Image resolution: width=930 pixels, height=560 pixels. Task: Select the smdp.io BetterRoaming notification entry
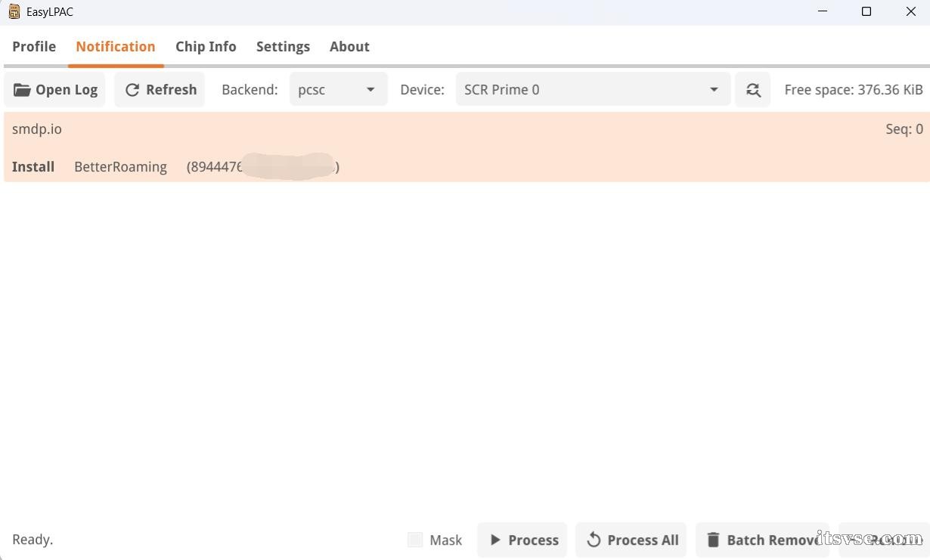coord(467,147)
